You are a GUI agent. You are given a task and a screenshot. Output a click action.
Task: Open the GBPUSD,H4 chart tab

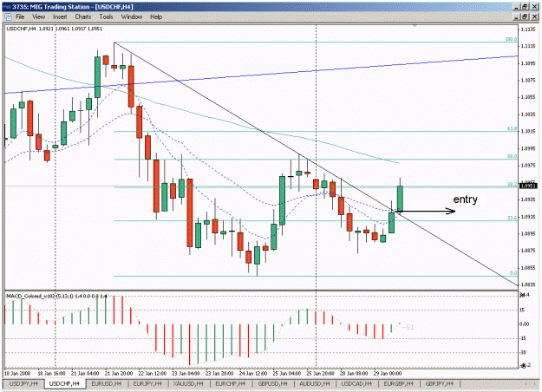tap(272, 383)
